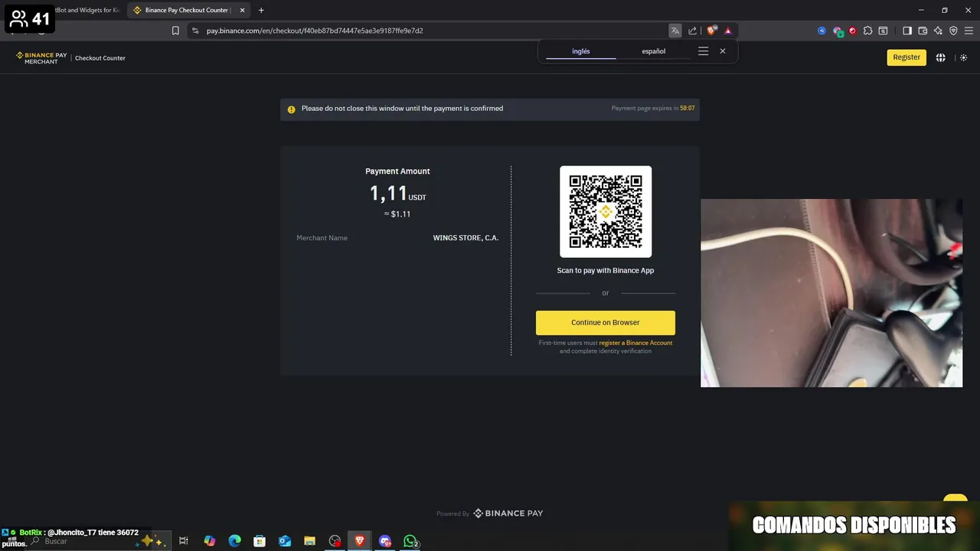
Task: Click the webcam overlay video
Action: click(831, 293)
